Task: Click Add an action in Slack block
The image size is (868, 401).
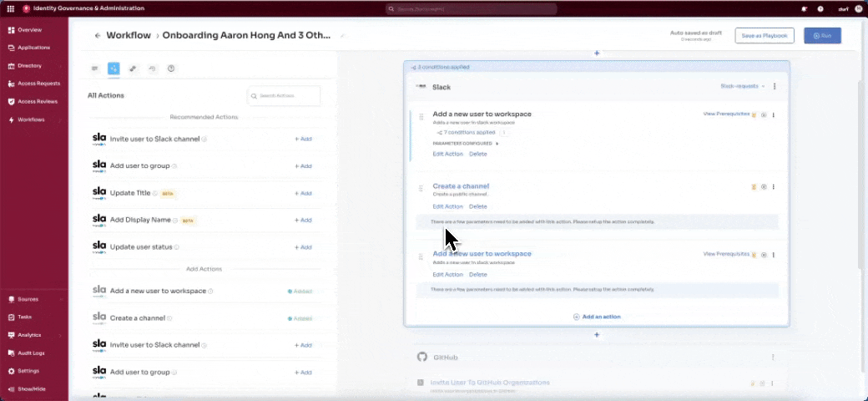Action: [597, 317]
